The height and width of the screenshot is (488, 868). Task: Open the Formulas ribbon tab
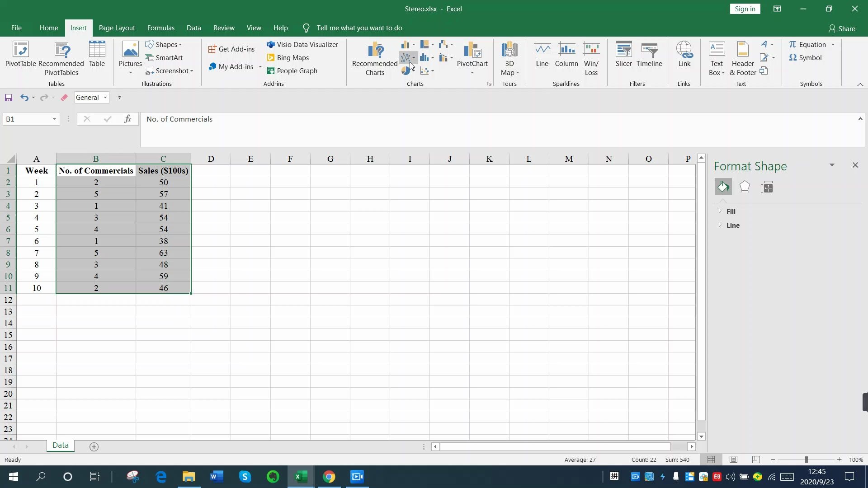tap(160, 28)
